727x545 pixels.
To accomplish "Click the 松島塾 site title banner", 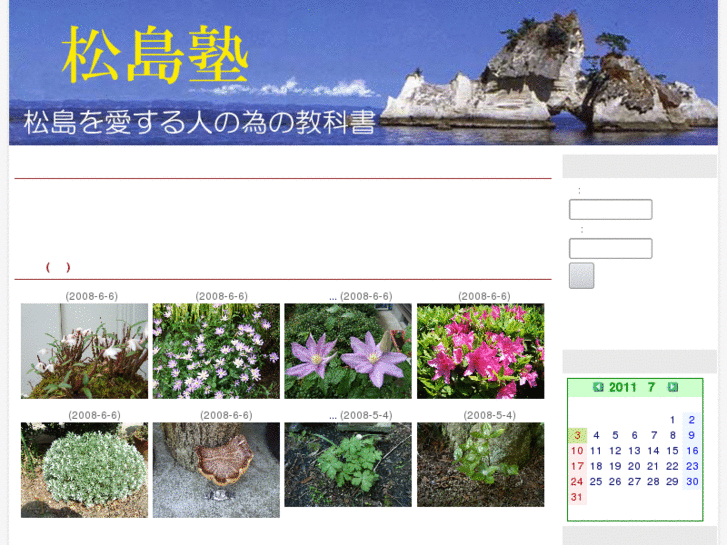I will tap(363, 73).
